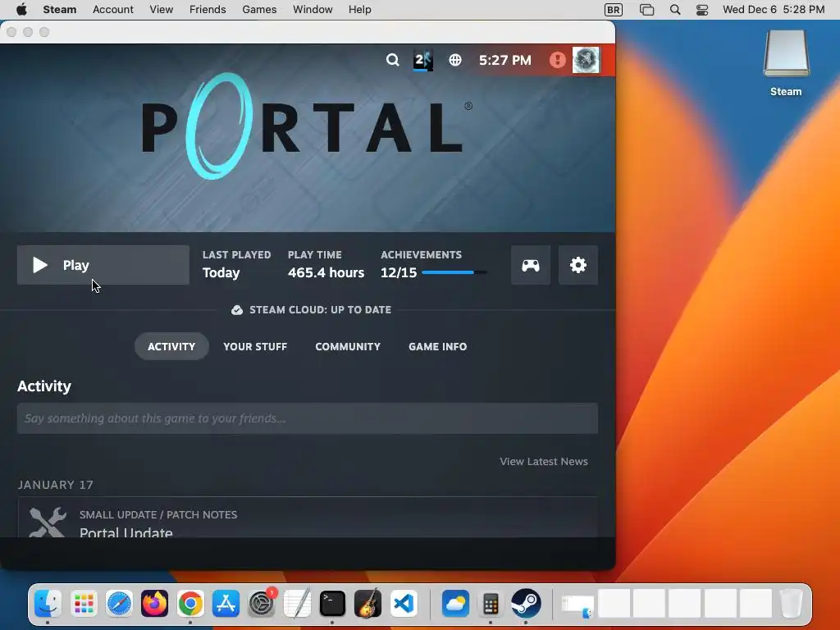
Task: Open the Window menu
Action: coord(313,10)
